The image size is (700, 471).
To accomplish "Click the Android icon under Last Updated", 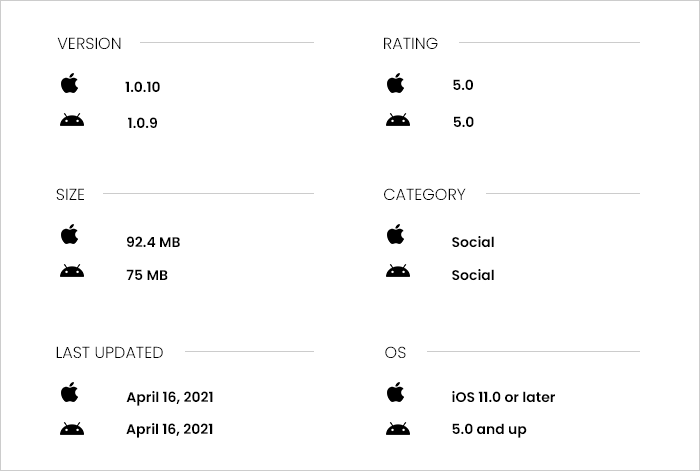I will 72,429.
